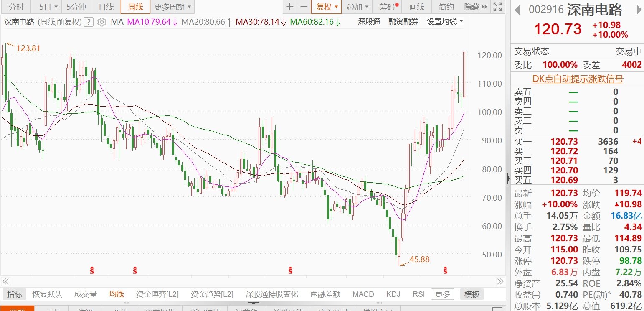Click the 指标 indicators button

tap(15, 294)
